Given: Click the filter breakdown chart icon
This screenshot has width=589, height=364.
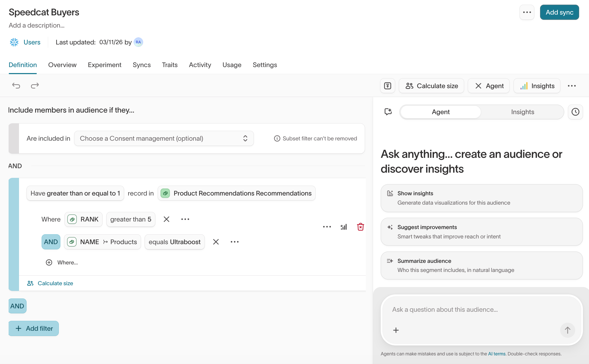Looking at the screenshot, I should (344, 227).
